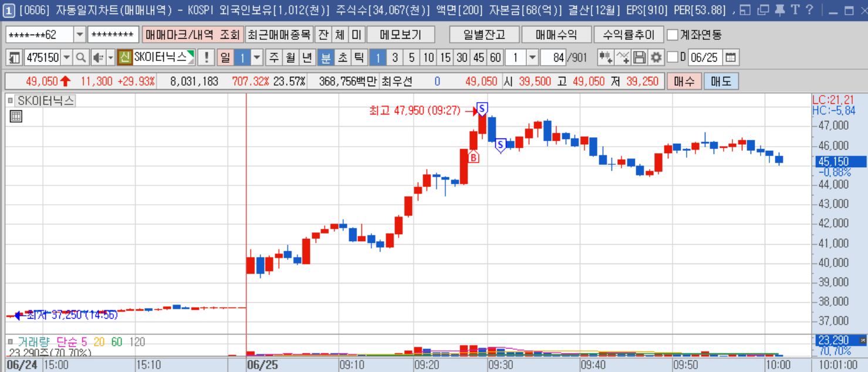Click the candle count field showing 84

point(552,58)
